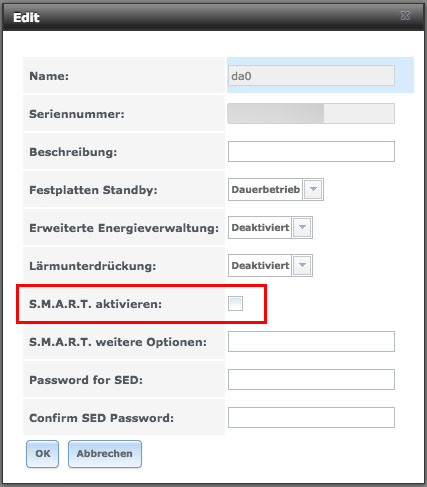Click Deaktiviert value of Erweiterte Energieverwaltung
This screenshot has height=487, width=427.
pyautogui.click(x=260, y=227)
